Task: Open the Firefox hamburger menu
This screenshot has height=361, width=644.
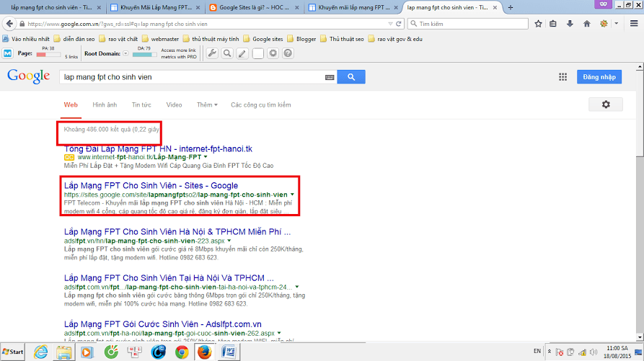Action: 634,24
